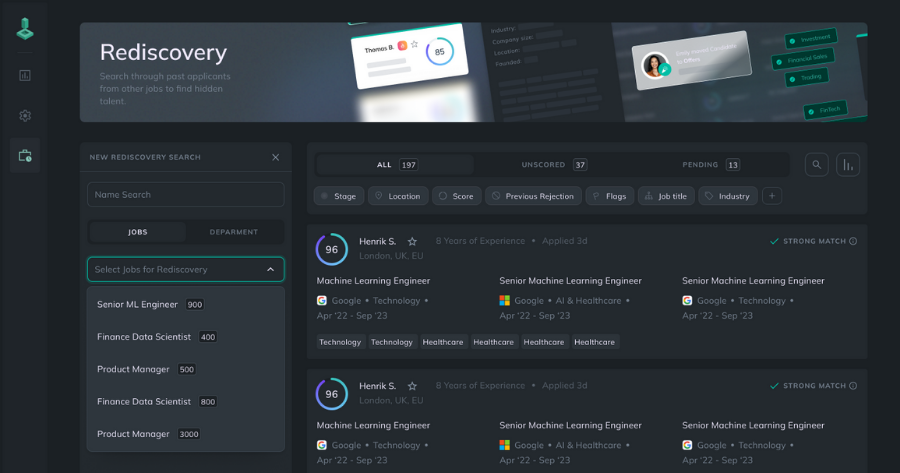This screenshot has height=473, width=900.
Task: Open the app logo home icon
Action: (x=25, y=29)
